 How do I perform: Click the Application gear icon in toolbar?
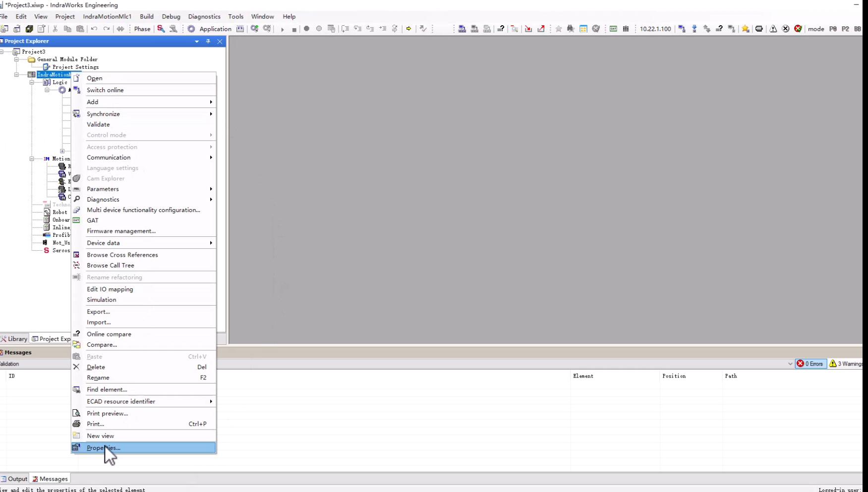tap(191, 29)
